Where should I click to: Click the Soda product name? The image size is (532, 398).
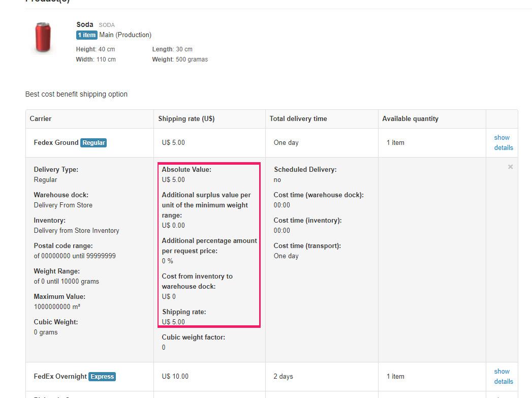(85, 24)
